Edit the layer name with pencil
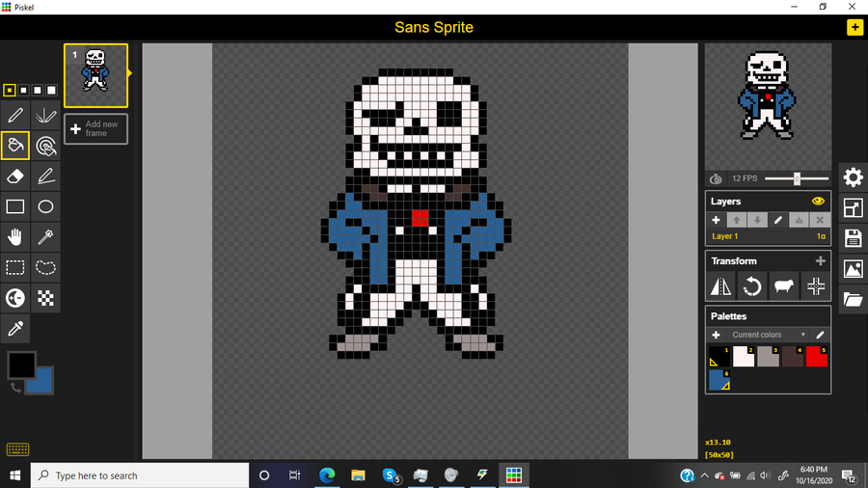Viewport: 868px width, 488px height. point(777,220)
